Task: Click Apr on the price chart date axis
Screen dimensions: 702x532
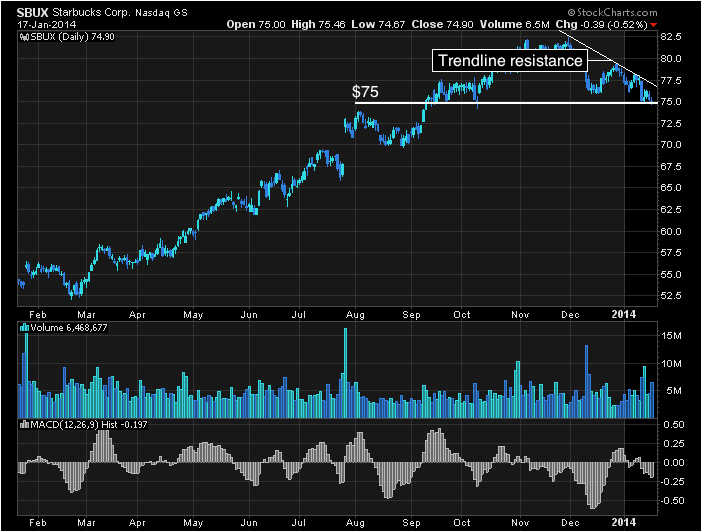Action: pos(137,315)
